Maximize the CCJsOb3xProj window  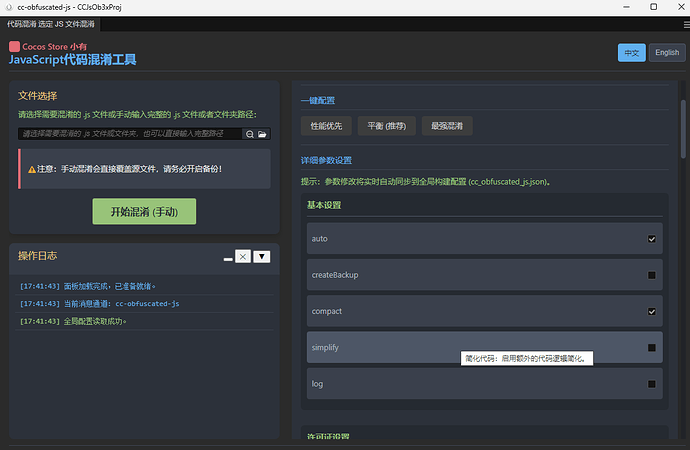[x=653, y=7]
